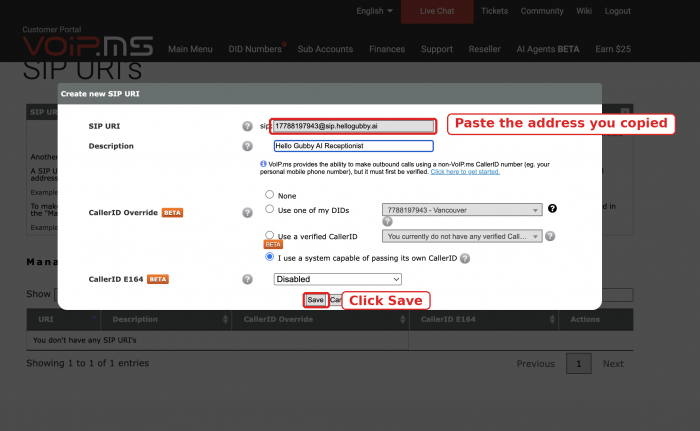The height and width of the screenshot is (431, 700).
Task: Select the None radio option
Action: 269,194
